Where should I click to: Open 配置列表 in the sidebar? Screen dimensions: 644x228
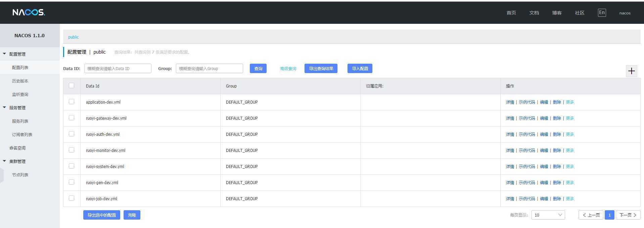click(30, 67)
